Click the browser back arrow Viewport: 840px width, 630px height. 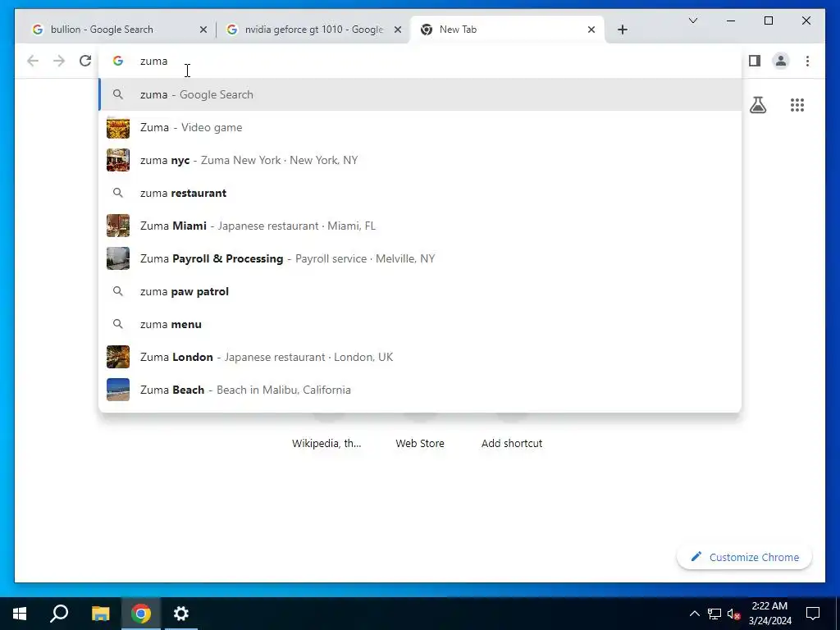(33, 61)
